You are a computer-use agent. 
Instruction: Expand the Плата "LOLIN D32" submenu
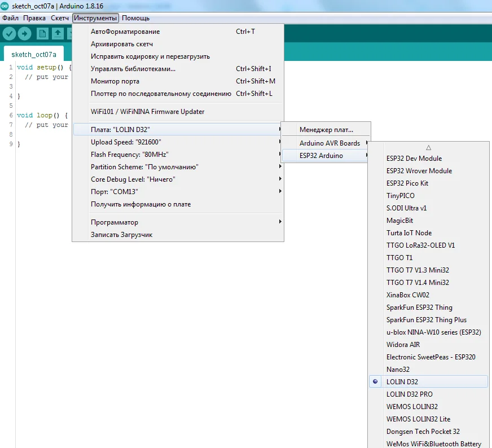tap(178, 130)
